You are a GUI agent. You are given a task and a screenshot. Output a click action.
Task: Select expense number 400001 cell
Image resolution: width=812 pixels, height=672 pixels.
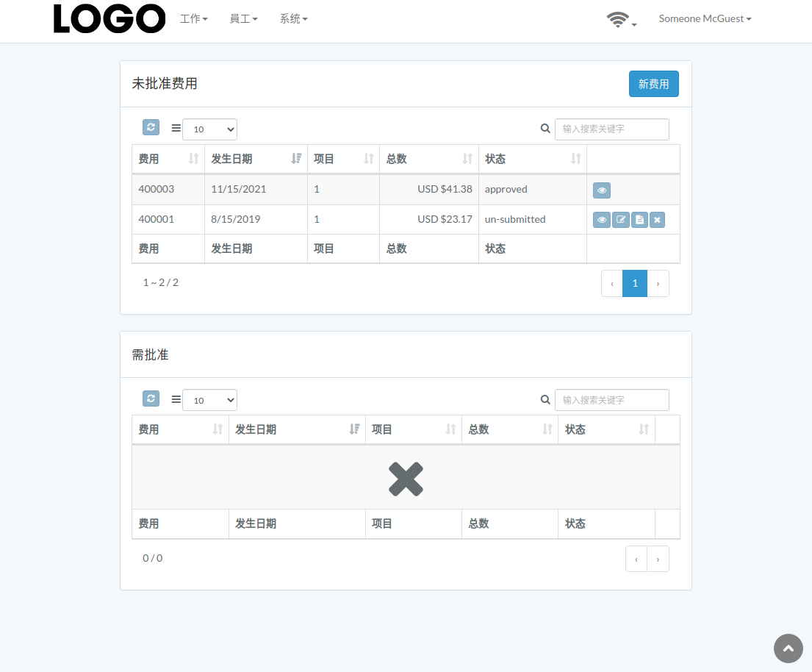[168, 220]
